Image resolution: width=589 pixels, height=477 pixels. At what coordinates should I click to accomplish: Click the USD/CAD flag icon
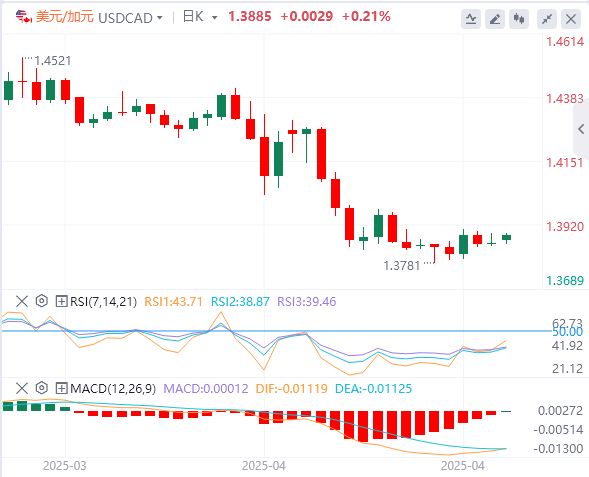click(x=24, y=17)
